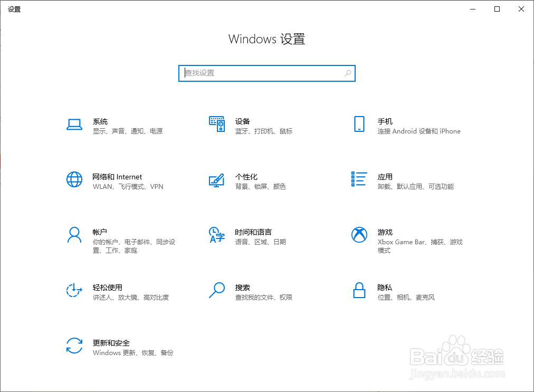
Task: Click the 时间和语言 clock-letter icon
Action: [x=217, y=235]
